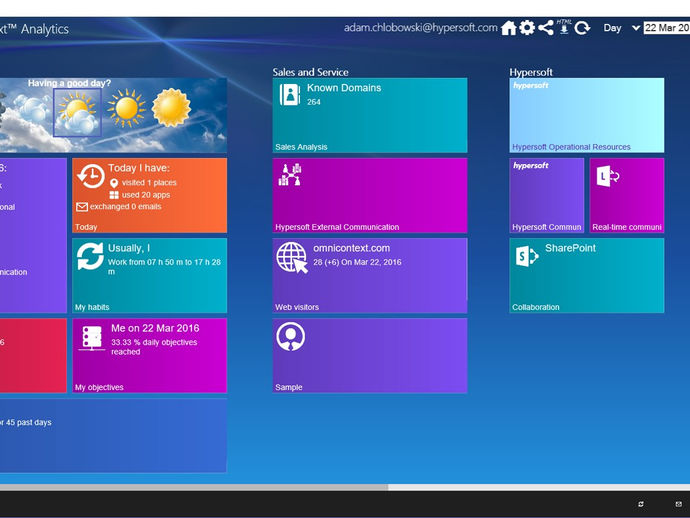Open SharePoint Collaboration tile
This screenshot has width=690, height=518.
[x=587, y=276]
